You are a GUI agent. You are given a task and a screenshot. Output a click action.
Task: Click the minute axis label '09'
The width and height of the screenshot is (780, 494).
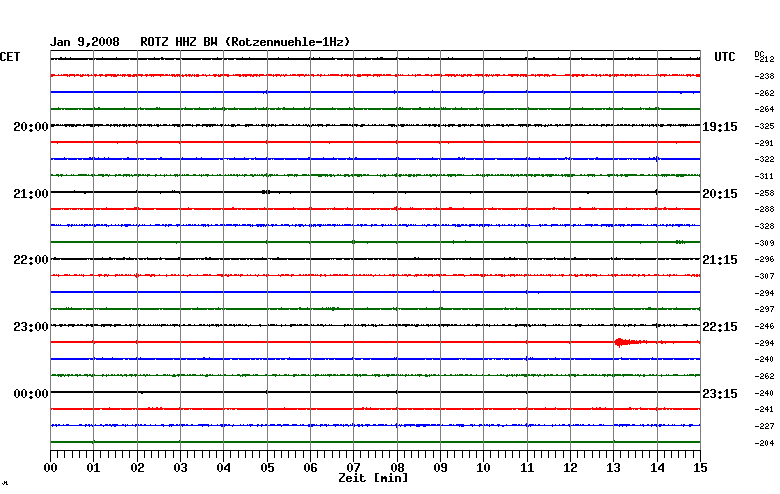click(440, 468)
